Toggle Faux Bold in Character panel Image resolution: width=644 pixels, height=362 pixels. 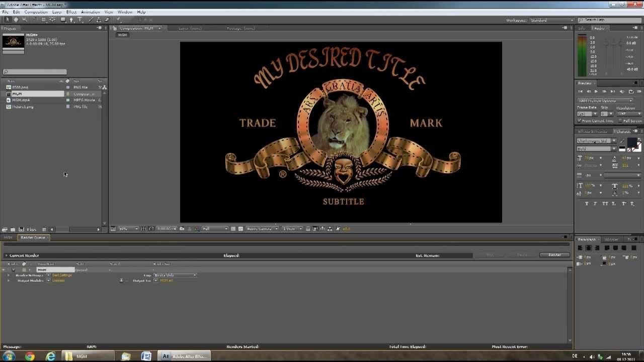pos(587,204)
